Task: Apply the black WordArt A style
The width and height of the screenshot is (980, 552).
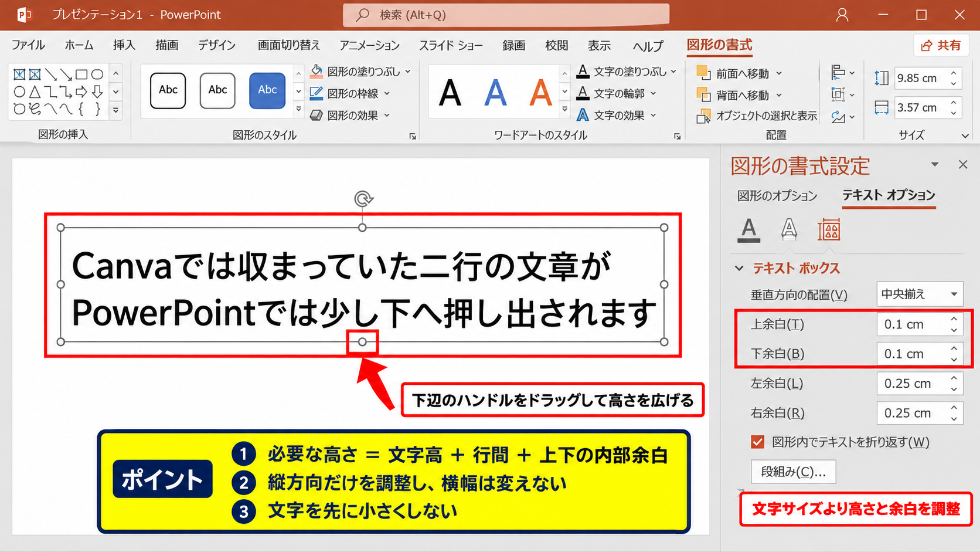Action: [x=450, y=93]
